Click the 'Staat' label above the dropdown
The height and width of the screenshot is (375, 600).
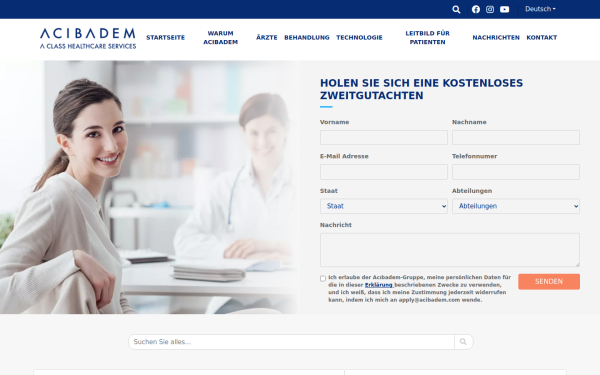329,191
